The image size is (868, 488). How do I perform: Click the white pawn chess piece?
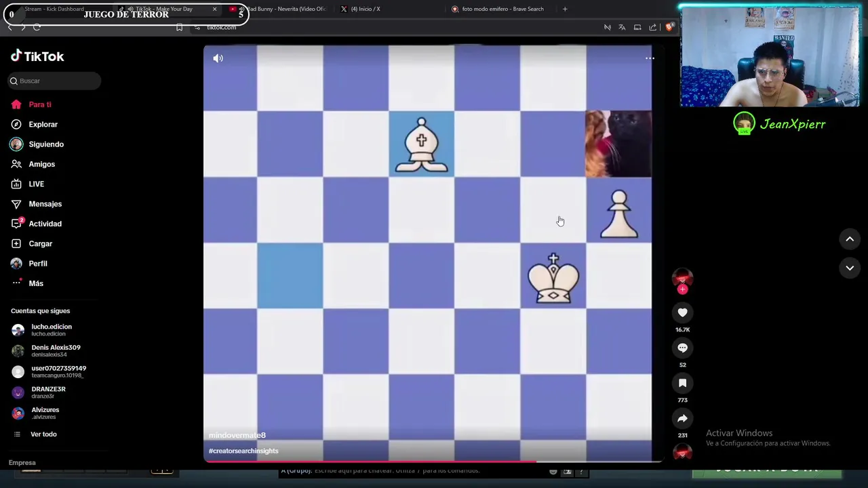(x=619, y=214)
